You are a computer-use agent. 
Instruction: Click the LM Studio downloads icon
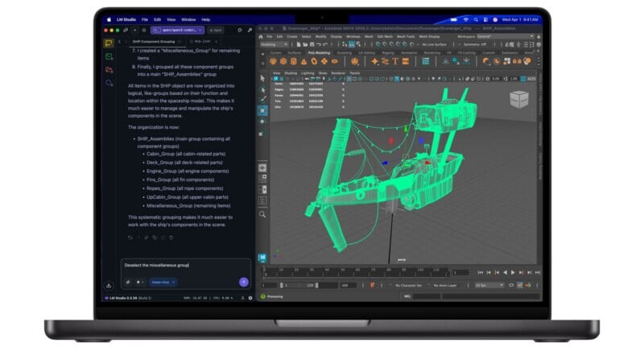pos(109,285)
